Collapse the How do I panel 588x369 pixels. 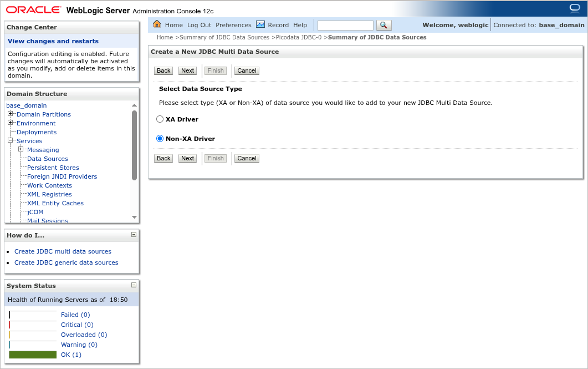point(133,235)
